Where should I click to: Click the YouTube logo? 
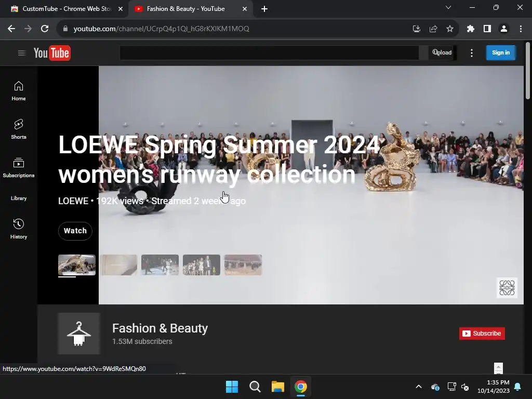[x=52, y=53]
